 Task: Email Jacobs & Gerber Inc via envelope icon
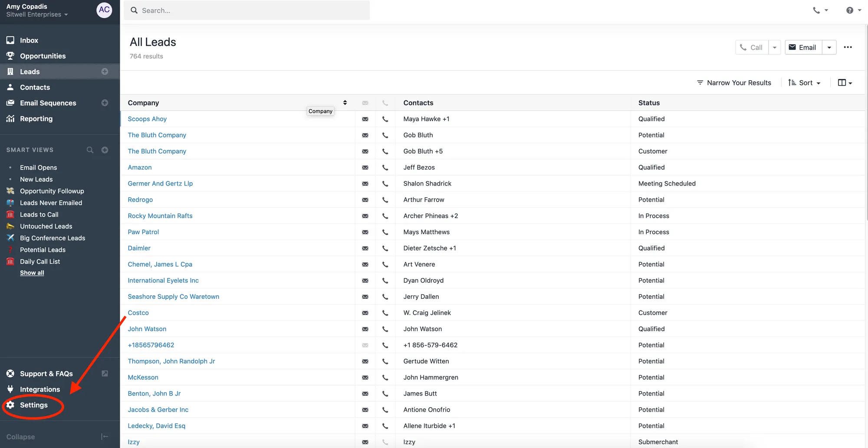click(x=365, y=410)
